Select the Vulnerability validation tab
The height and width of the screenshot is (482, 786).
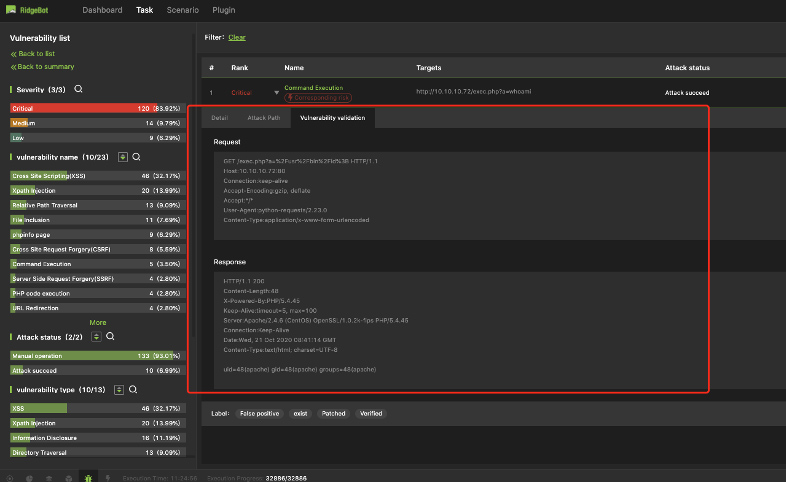tap(332, 118)
